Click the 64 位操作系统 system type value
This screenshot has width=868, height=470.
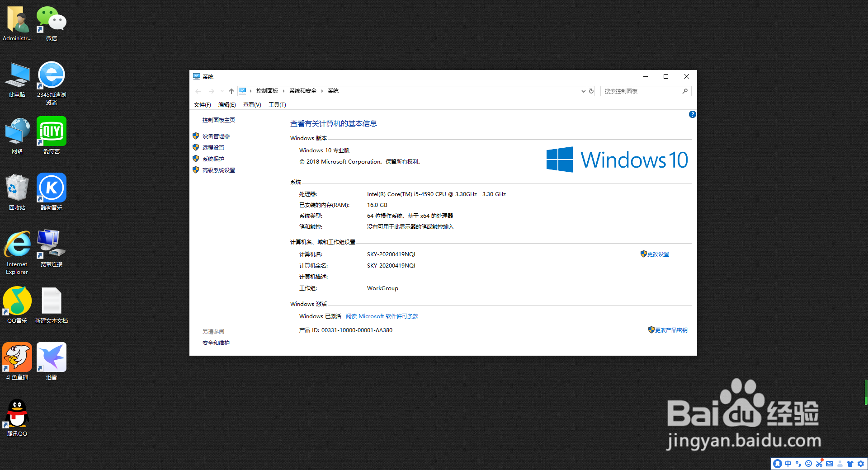click(410, 216)
